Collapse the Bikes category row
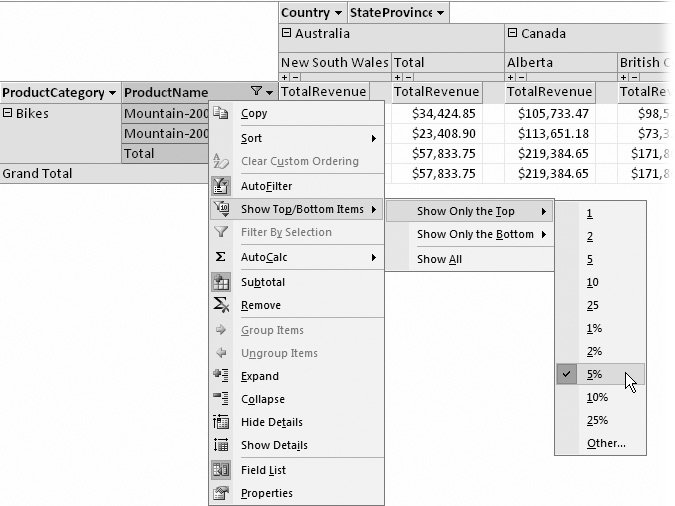The image size is (675, 506). (7, 113)
